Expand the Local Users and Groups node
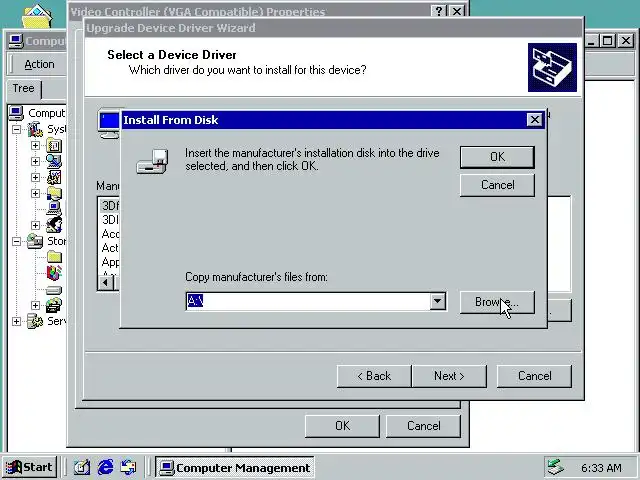This screenshot has height=480, width=640. (36, 225)
